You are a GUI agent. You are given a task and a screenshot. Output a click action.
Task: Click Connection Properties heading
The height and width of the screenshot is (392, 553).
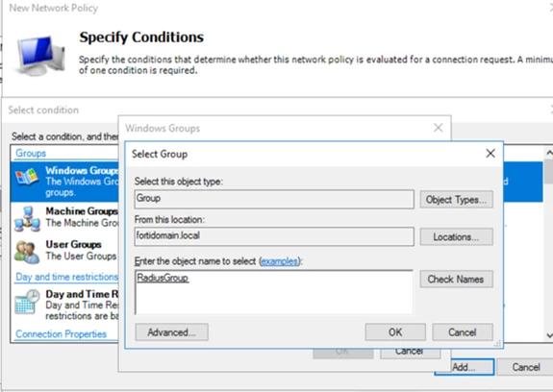tap(61, 334)
